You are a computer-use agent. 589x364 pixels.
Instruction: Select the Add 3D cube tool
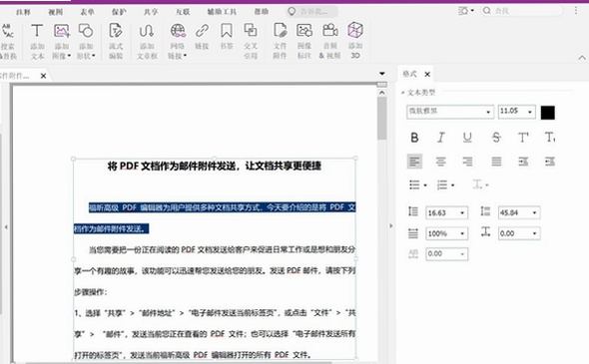[x=355, y=41]
